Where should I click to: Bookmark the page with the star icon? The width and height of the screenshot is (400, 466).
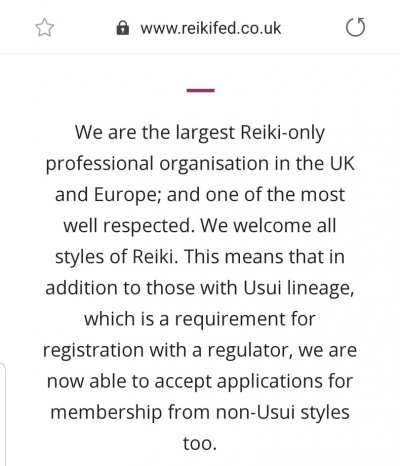[44, 28]
